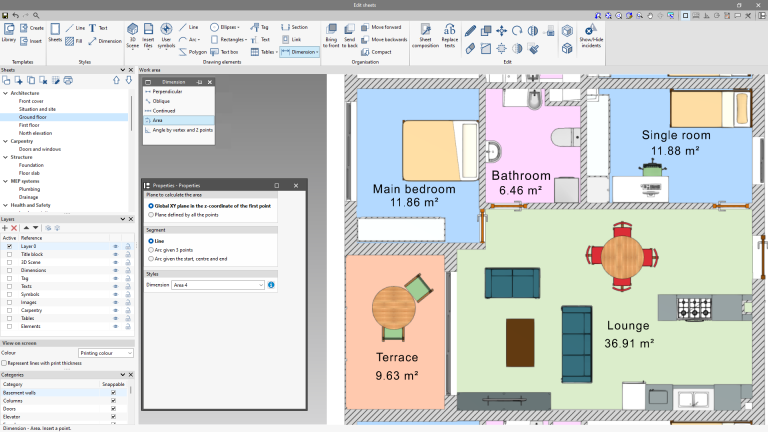Open the 3D Scene tool
Image resolution: width=768 pixels, height=432 pixels.
132,35
